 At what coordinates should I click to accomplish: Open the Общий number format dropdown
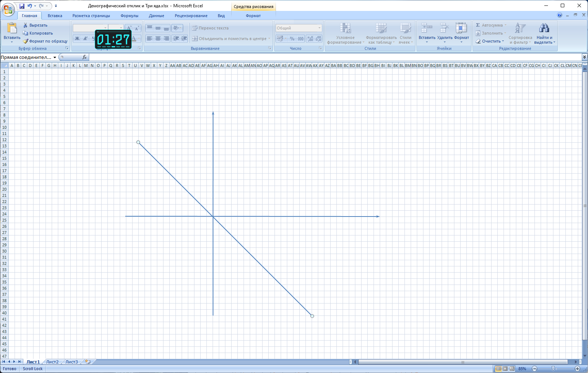pos(320,28)
